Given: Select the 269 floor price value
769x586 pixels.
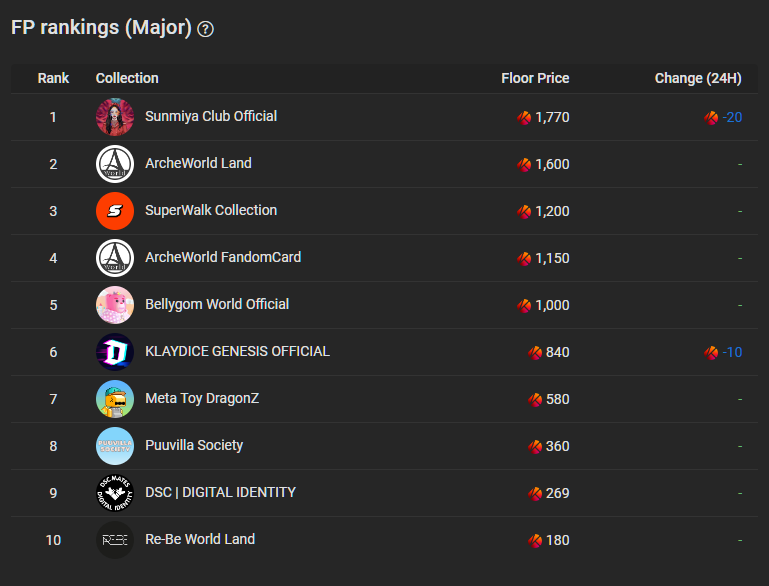Looking at the screenshot, I should [558, 493].
